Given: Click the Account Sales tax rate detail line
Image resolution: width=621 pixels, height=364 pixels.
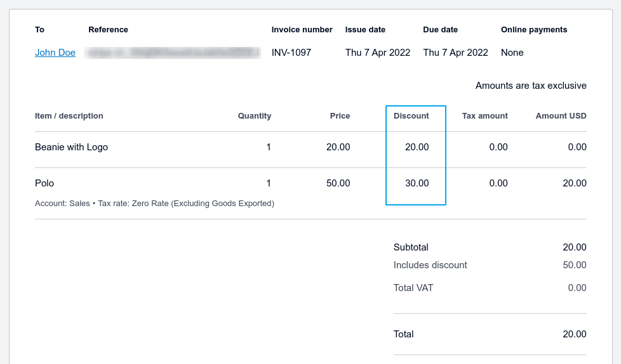Looking at the screenshot, I should 155,204.
